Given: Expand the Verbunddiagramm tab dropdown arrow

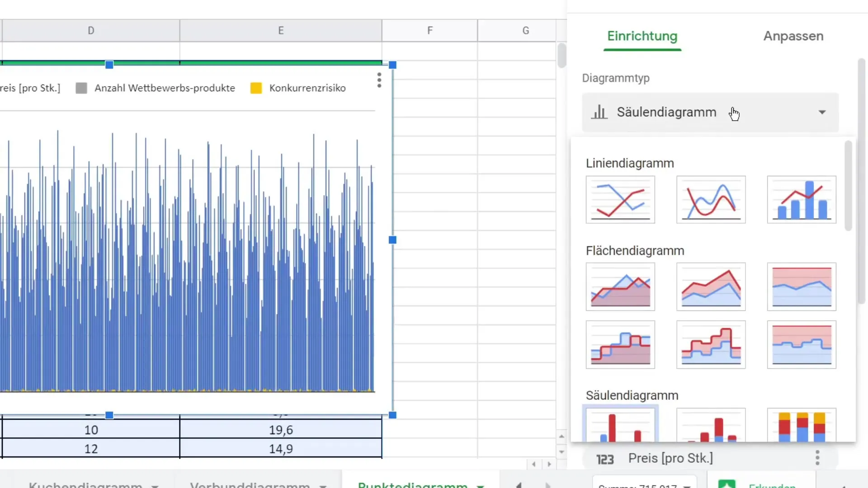Looking at the screenshot, I should coord(323,486).
